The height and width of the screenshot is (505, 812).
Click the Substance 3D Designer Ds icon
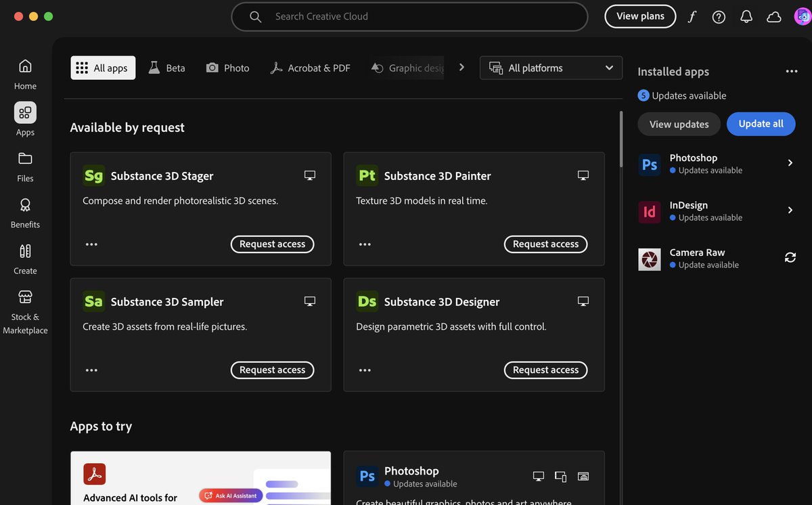click(367, 301)
